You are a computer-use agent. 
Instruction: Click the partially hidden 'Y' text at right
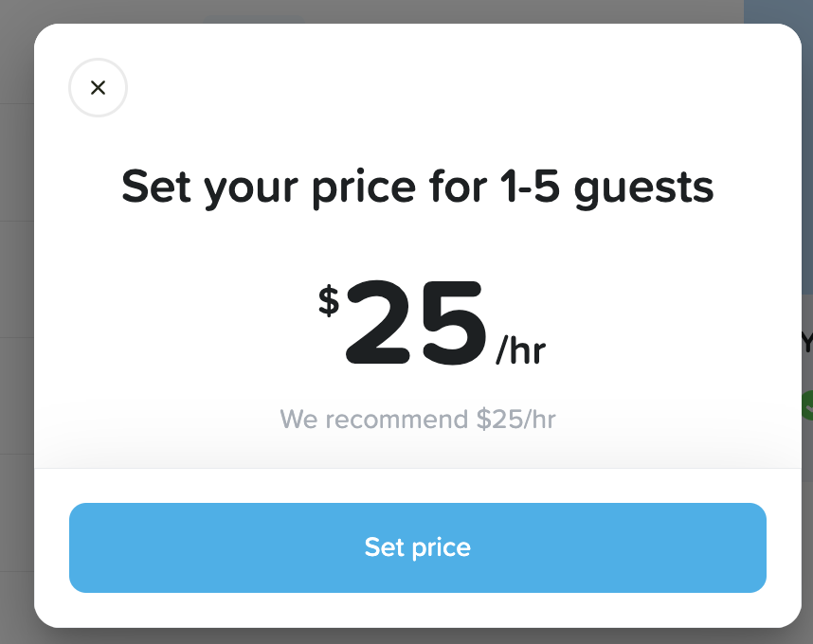point(807,343)
